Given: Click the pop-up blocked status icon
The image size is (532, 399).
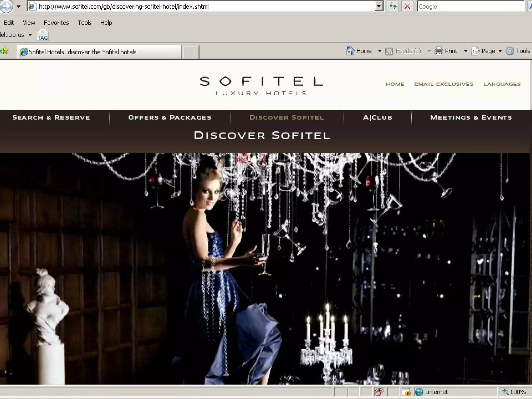Looking at the screenshot, I should (x=406, y=392).
